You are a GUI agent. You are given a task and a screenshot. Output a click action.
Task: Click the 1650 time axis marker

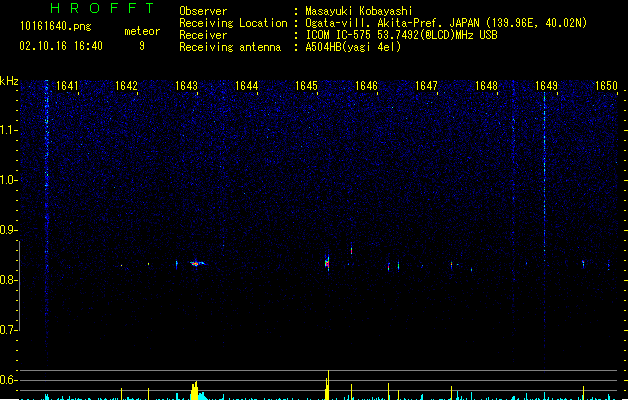(x=606, y=86)
